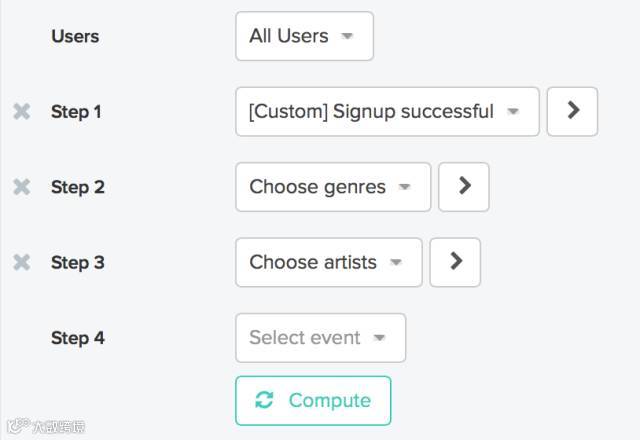The image size is (640, 440).
Task: Select the Step 2 label text
Action: 77,187
